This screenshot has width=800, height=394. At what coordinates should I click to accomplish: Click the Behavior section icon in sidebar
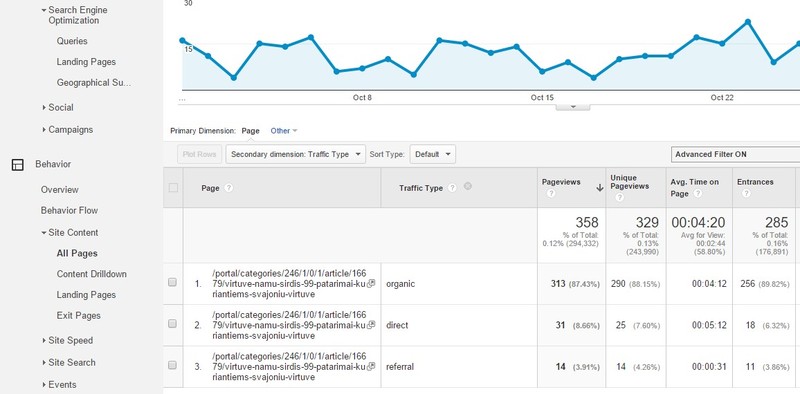point(17,164)
